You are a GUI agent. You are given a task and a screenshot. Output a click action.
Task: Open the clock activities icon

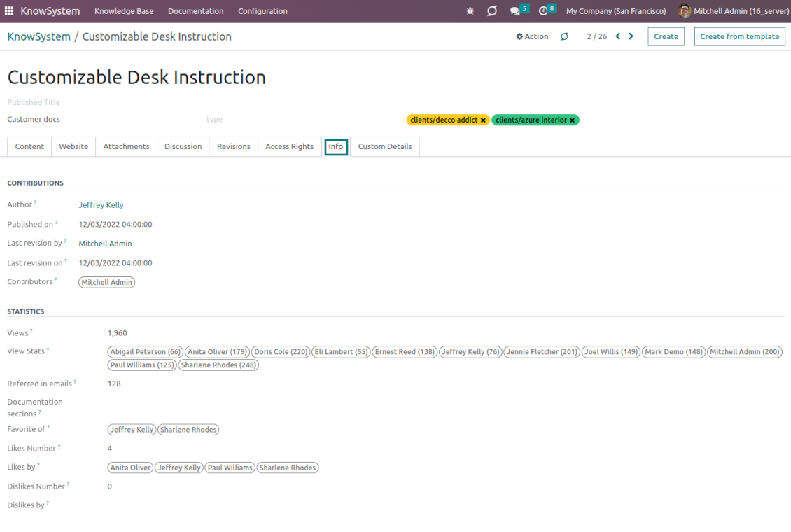pos(542,11)
